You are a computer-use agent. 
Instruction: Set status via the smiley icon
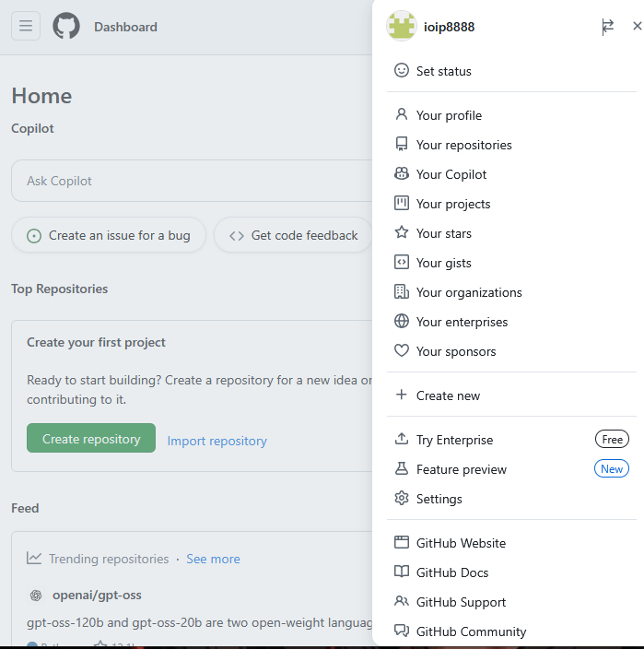[x=402, y=71]
